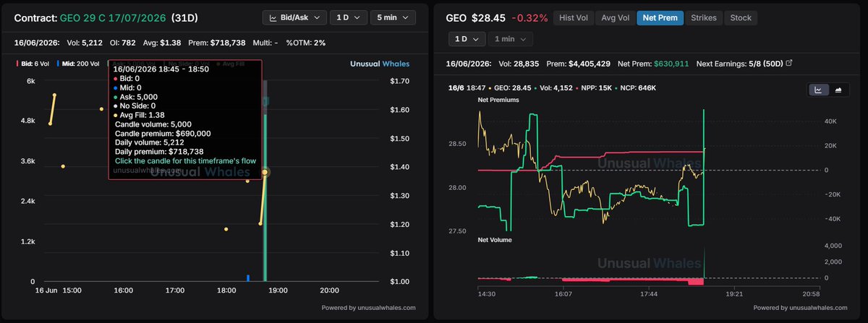868x323 pixels.
Task: Click the GEO ticker symbol in right panel
Action: (x=457, y=17)
